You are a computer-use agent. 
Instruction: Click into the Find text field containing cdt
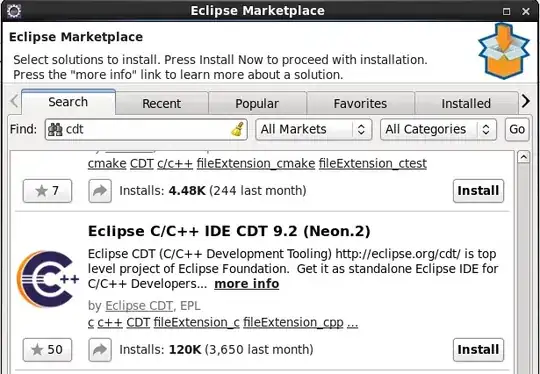146,129
